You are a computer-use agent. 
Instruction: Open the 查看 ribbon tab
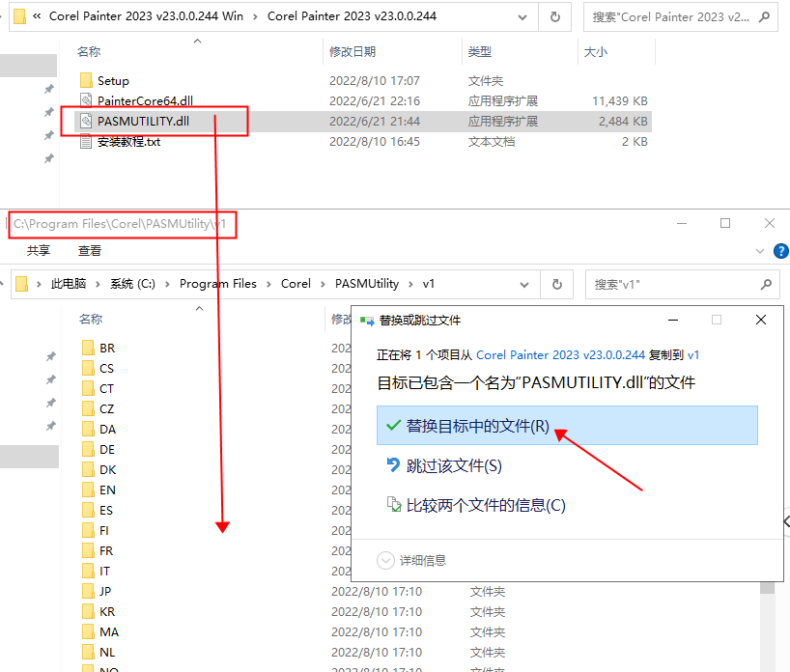tap(90, 251)
